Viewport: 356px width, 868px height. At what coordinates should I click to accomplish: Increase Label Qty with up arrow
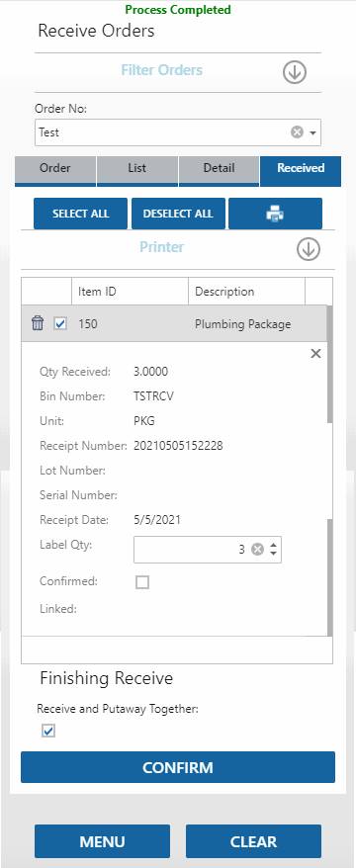(273, 546)
